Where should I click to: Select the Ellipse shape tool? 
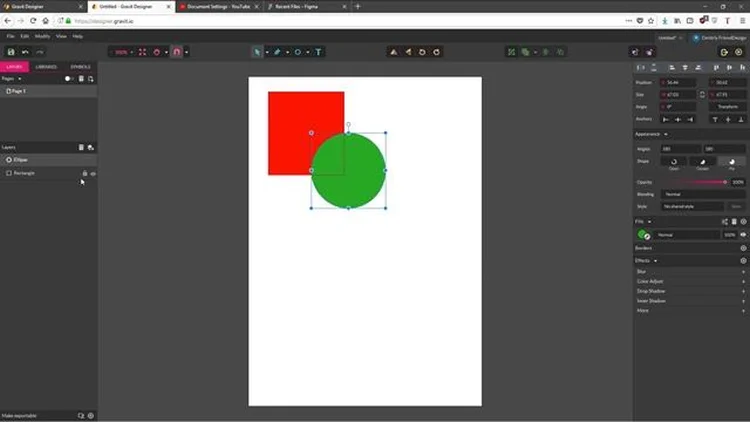pos(298,52)
